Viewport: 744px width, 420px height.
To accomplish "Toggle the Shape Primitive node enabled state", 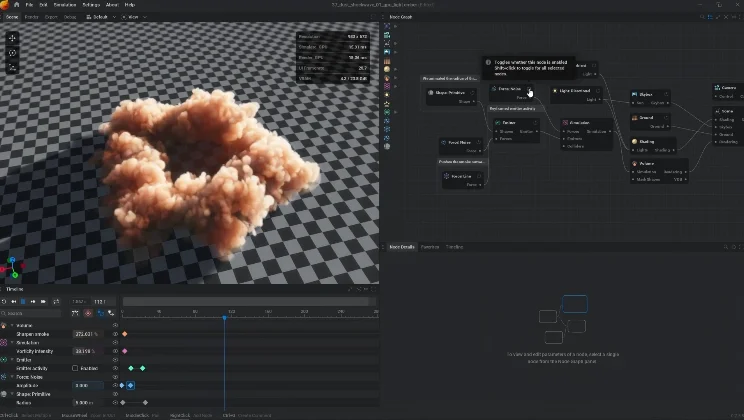I will (x=472, y=93).
